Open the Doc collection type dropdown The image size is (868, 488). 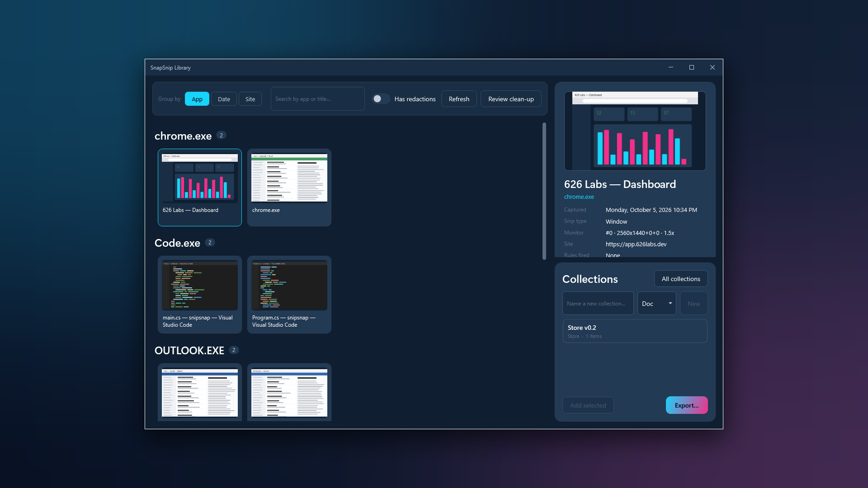pos(656,304)
